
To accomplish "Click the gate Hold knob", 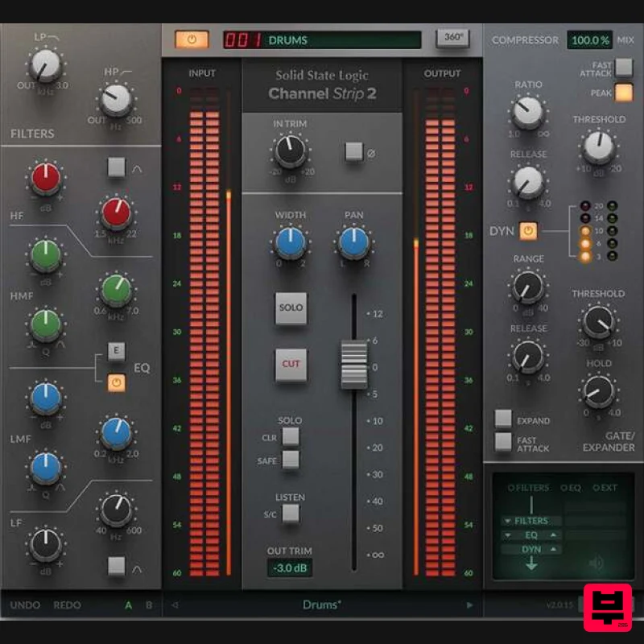I will tap(599, 391).
